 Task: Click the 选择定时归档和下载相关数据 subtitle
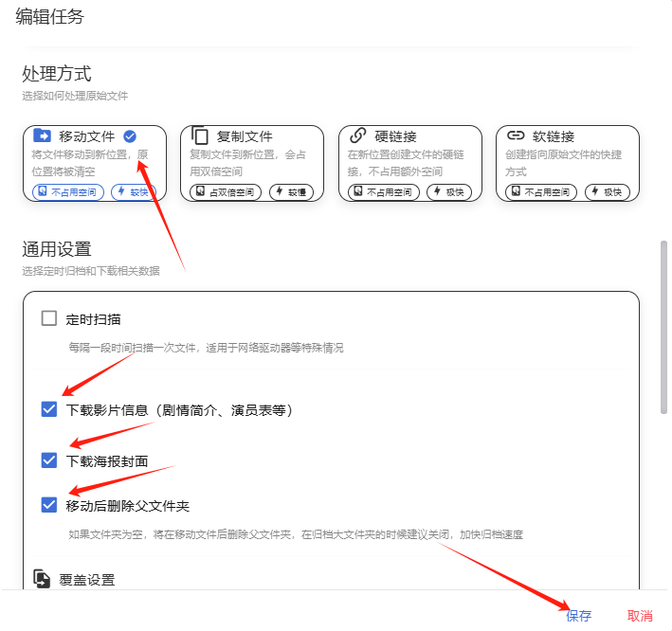coord(91,271)
